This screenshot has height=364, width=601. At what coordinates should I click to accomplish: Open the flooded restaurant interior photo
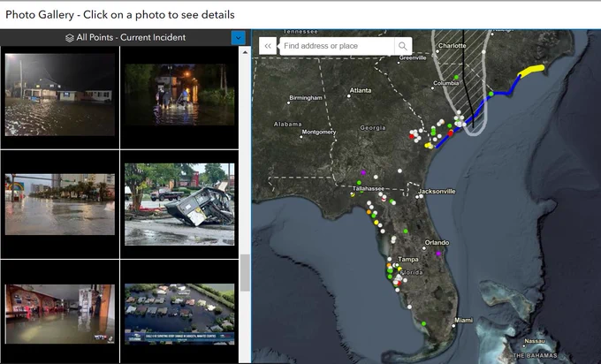60,314
